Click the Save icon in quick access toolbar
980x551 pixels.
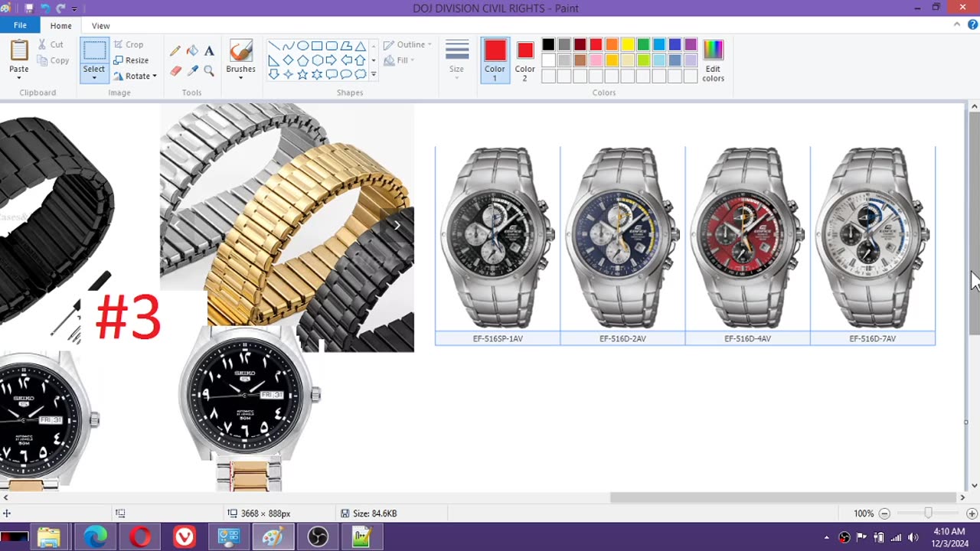pyautogui.click(x=29, y=8)
